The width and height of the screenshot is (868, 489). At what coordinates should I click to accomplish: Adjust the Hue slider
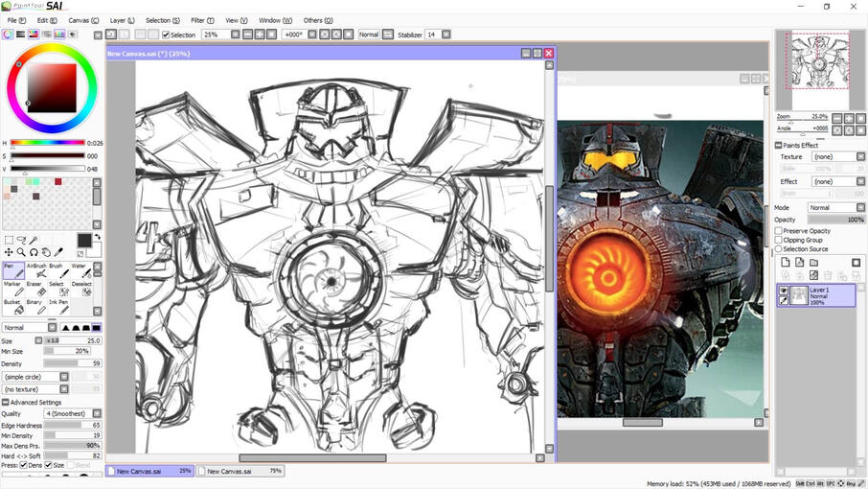pyautogui.click(x=48, y=143)
